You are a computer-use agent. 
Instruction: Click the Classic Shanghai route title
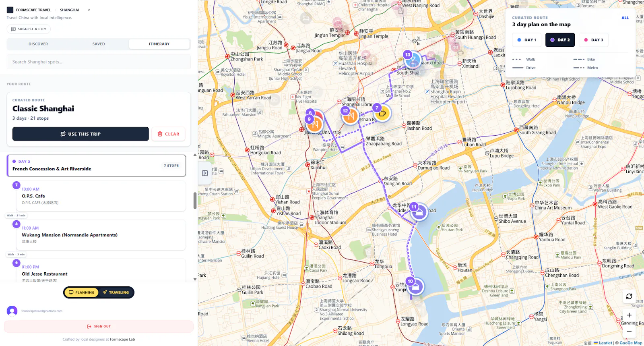coord(43,109)
